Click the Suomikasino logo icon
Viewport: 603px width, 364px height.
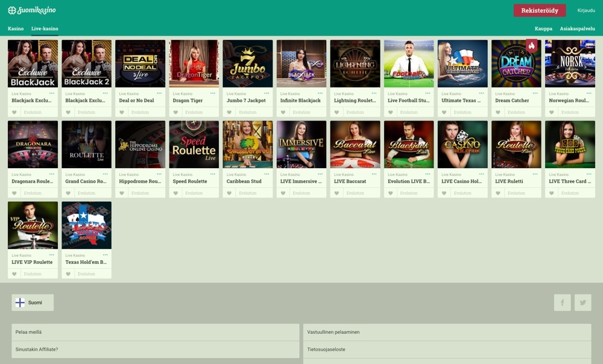click(x=11, y=10)
